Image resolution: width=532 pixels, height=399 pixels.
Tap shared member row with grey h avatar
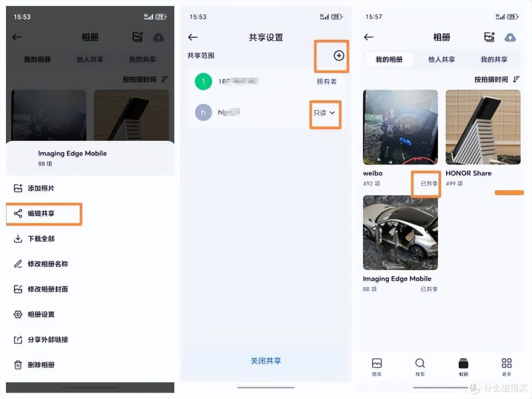[266, 112]
